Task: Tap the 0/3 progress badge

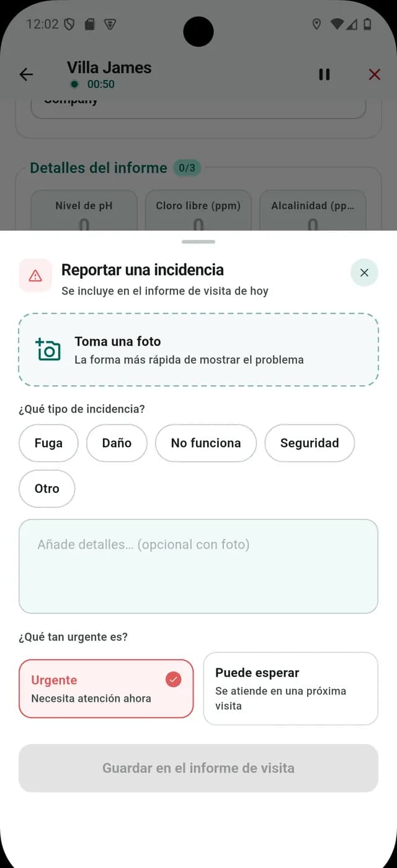Action: (x=187, y=168)
